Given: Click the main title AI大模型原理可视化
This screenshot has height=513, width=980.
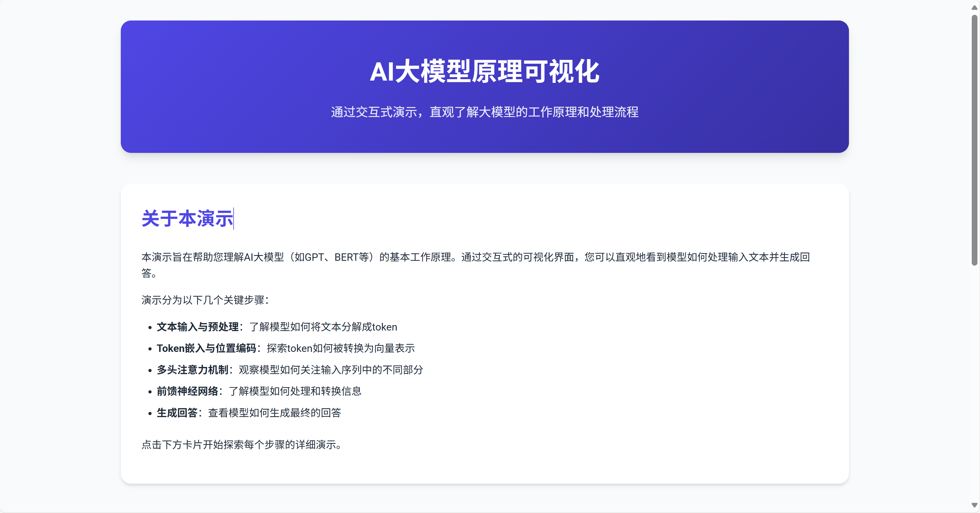Looking at the screenshot, I should (x=484, y=71).
